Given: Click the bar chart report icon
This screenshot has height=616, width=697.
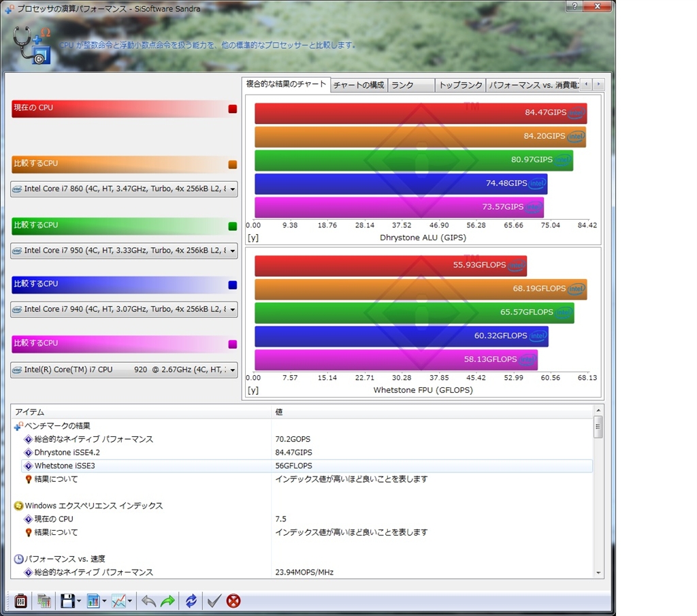Looking at the screenshot, I should click(x=93, y=601).
